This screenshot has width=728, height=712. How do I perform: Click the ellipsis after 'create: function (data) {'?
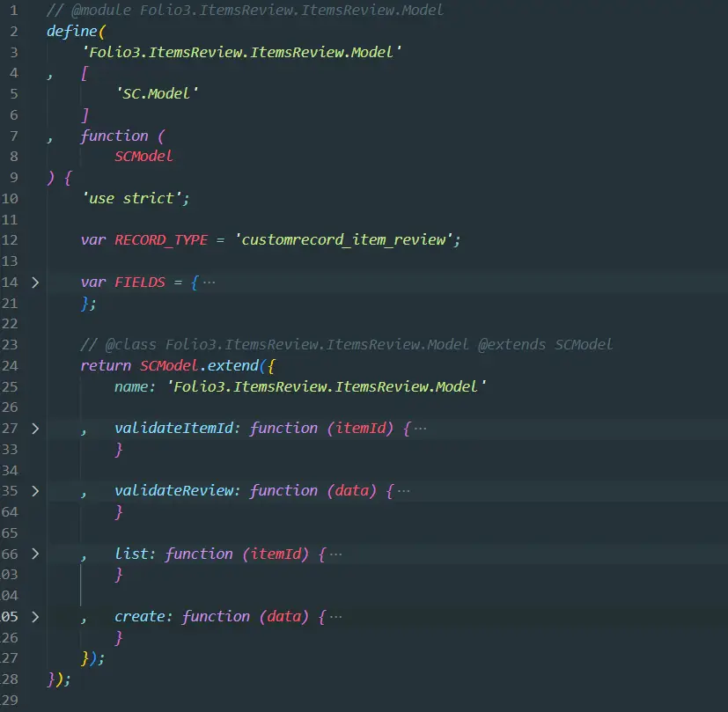click(x=335, y=617)
